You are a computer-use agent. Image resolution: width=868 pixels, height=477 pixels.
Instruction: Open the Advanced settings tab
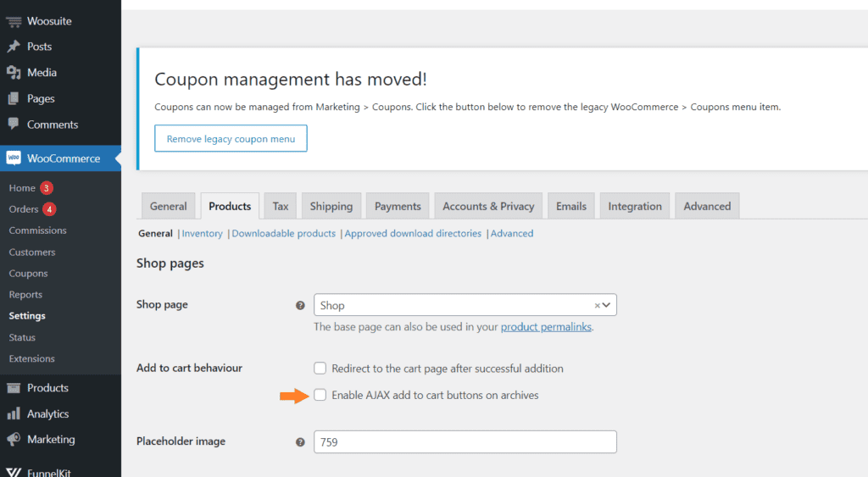[x=707, y=206]
